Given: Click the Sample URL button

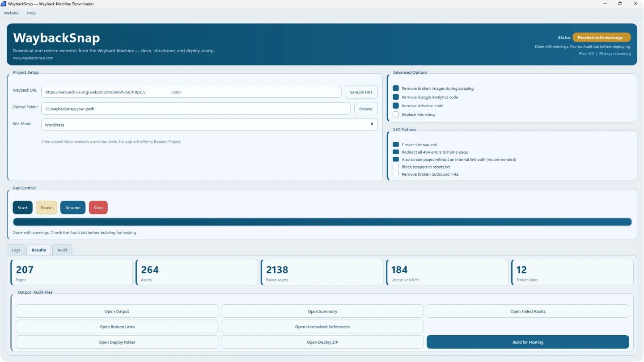Looking at the screenshot, I should (361, 92).
